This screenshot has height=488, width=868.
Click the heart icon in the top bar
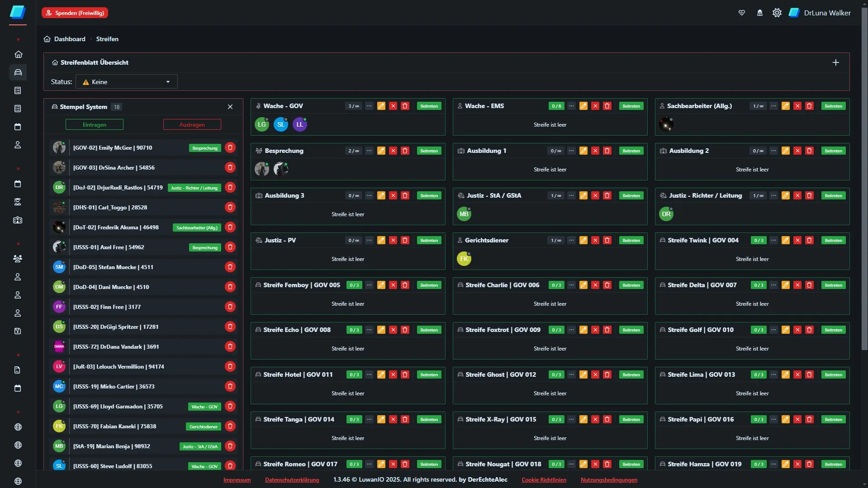pos(742,12)
